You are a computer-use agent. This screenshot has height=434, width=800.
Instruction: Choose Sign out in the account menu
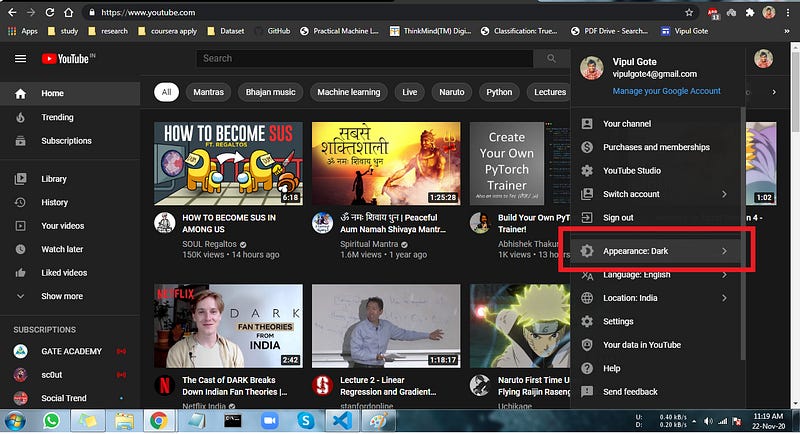tap(618, 217)
